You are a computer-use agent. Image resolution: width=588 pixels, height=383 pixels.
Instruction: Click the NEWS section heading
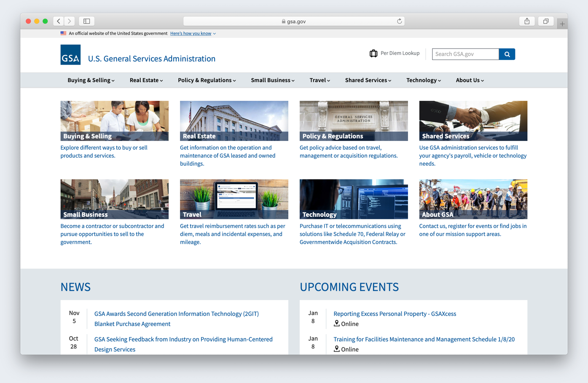(75, 287)
